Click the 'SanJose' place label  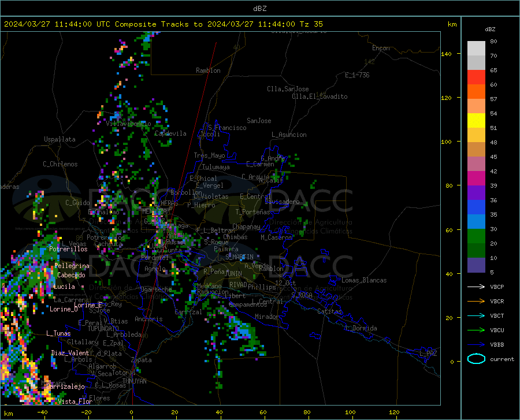coord(259,121)
